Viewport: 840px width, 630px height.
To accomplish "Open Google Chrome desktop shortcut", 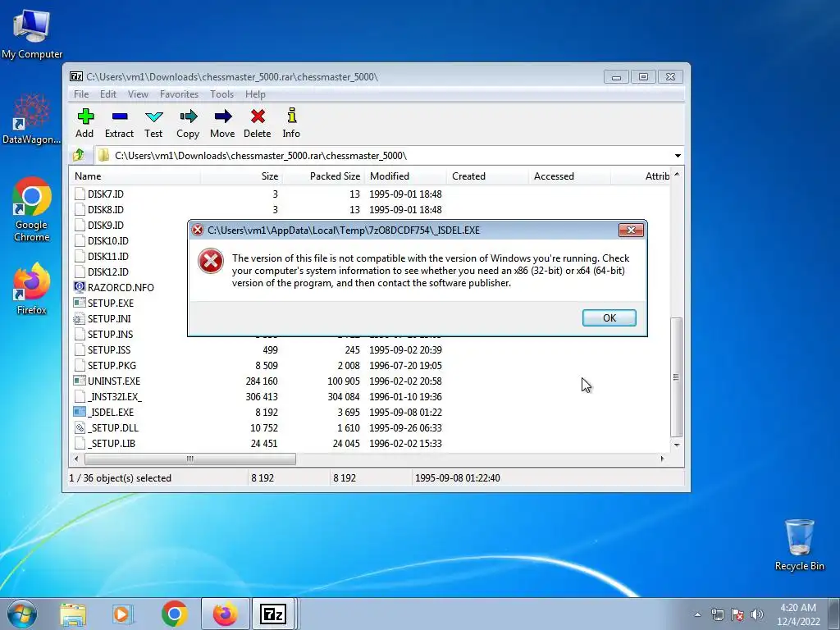I will 32,209.
